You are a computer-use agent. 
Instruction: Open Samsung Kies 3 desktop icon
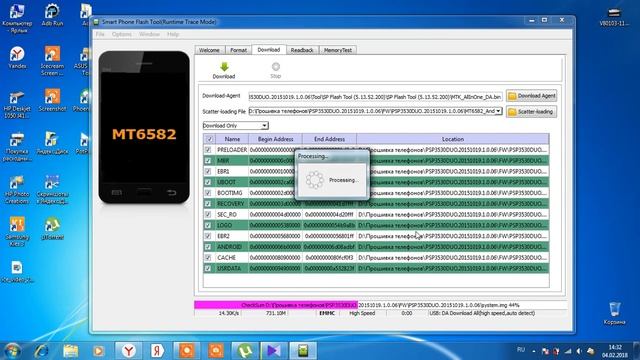point(17,231)
